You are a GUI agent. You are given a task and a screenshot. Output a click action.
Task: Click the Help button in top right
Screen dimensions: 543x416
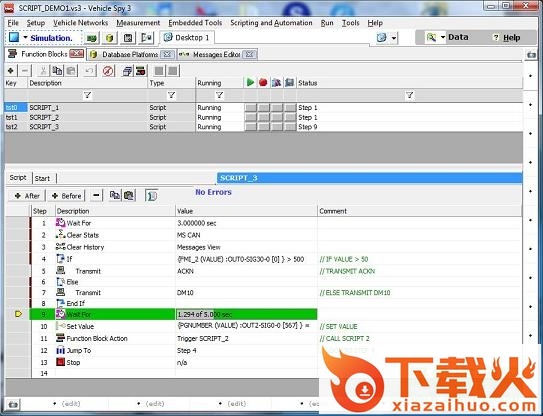pyautogui.click(x=506, y=38)
